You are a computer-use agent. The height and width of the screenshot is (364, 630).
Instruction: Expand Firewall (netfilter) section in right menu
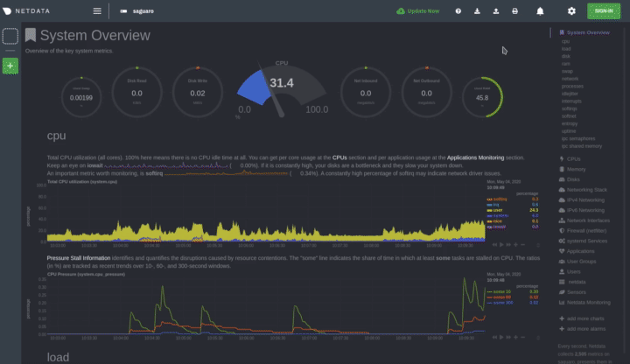click(586, 231)
